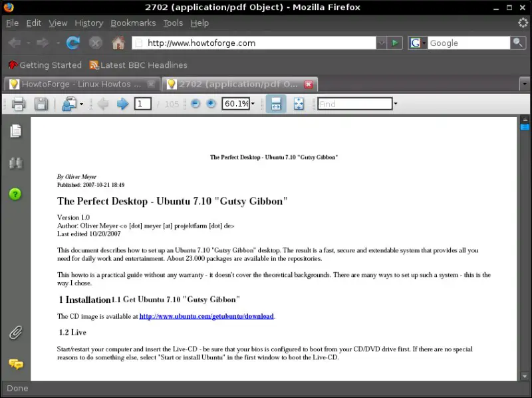The width and height of the screenshot is (532, 398).
Task: Click the scrollbar down arrow
Action: pos(525,376)
